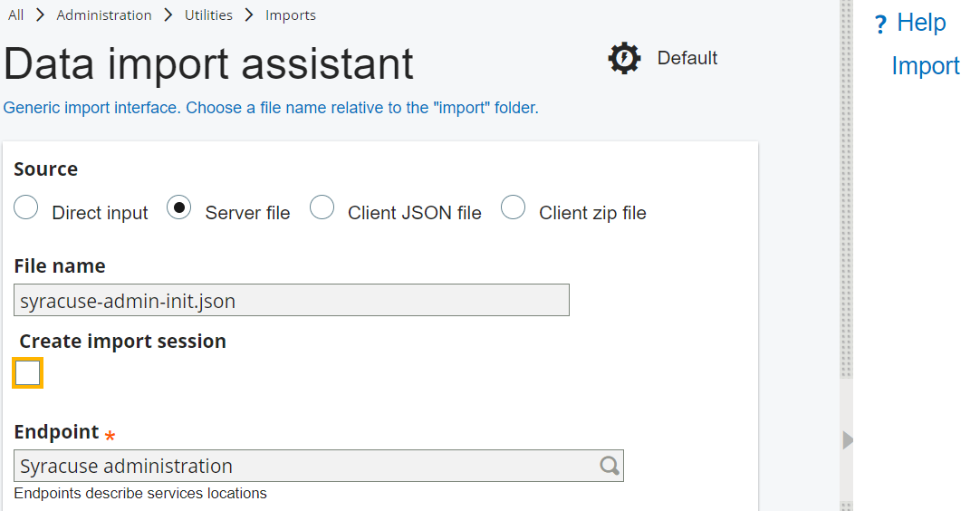This screenshot has width=980, height=511.
Task: Open the Imports breadcrumb item
Action: tap(291, 15)
